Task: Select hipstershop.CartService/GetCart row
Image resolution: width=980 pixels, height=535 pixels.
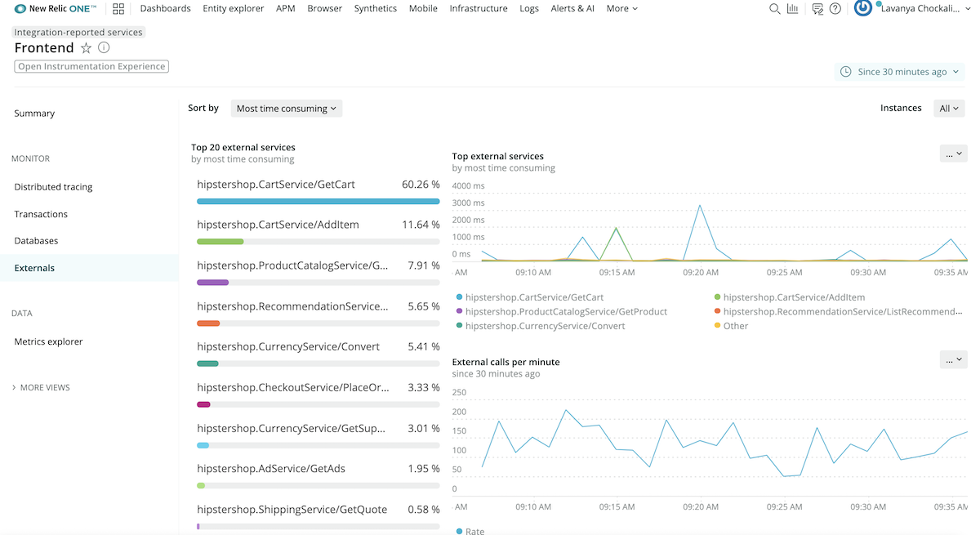Action: tap(318, 191)
